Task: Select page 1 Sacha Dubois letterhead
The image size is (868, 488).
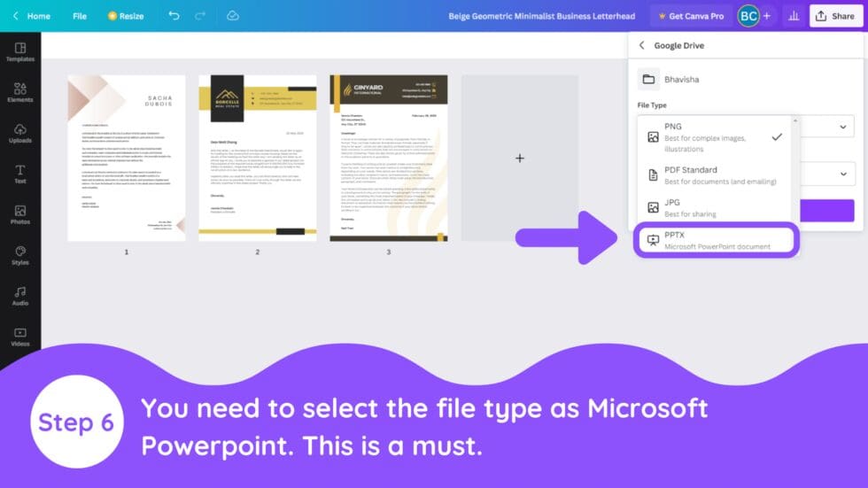Action: click(x=126, y=159)
